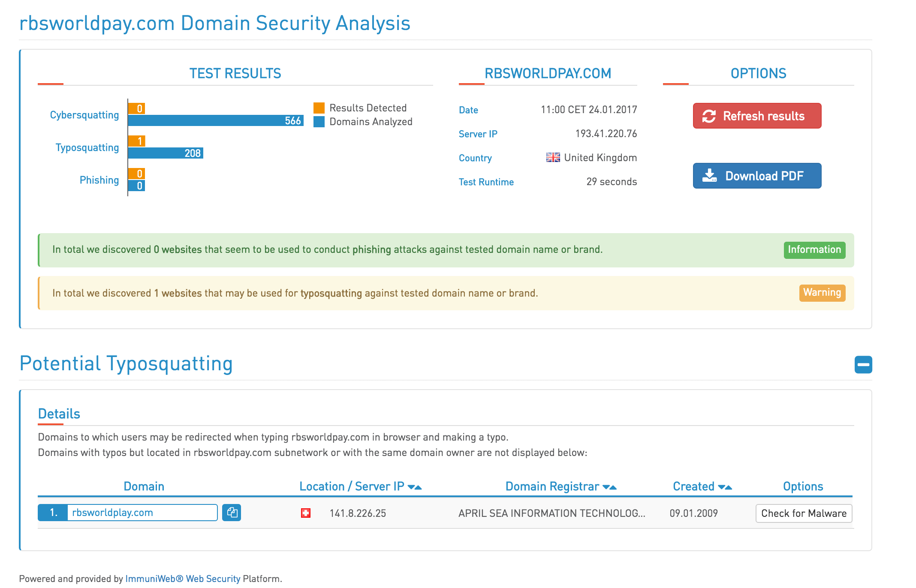Click the Typosquatting chart label

87,147
